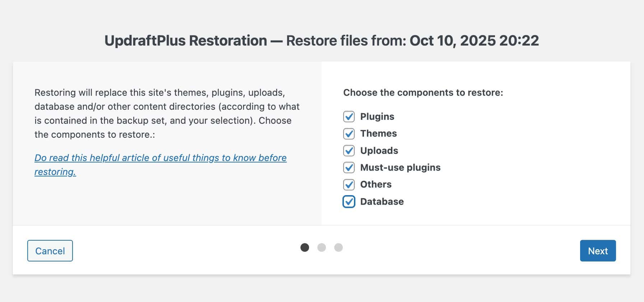Uncheck the Others checkbox
This screenshot has width=644, height=302.
pyautogui.click(x=349, y=184)
